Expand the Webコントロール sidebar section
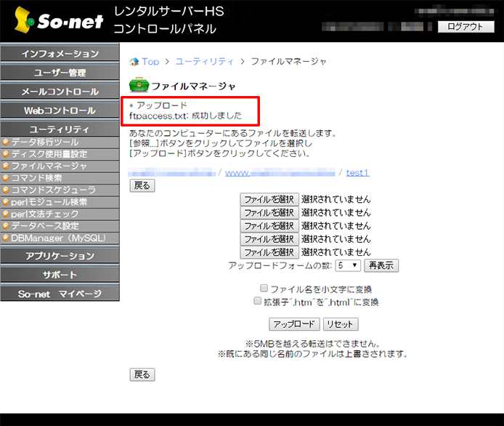Viewport: 504px width, 426px height. pyautogui.click(x=60, y=110)
